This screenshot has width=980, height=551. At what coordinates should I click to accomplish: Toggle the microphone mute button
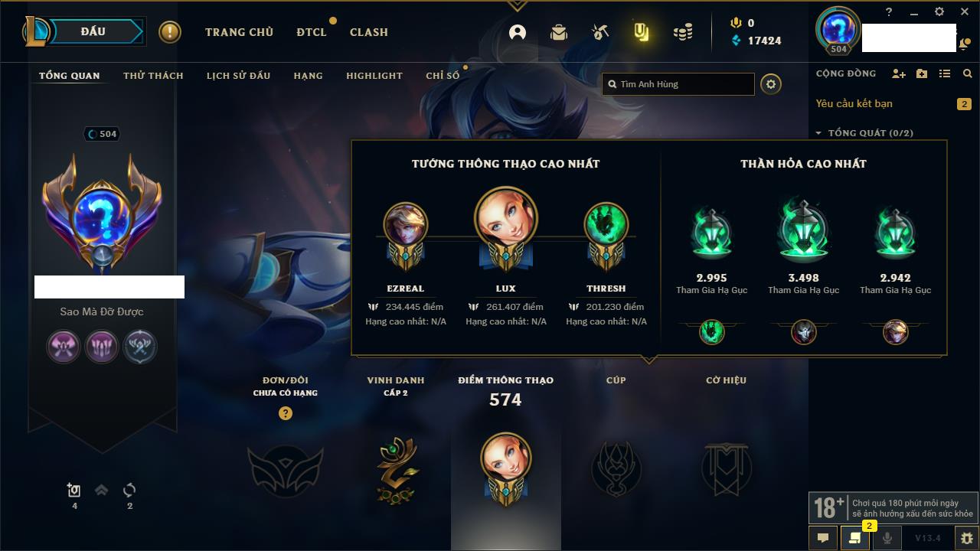887,538
